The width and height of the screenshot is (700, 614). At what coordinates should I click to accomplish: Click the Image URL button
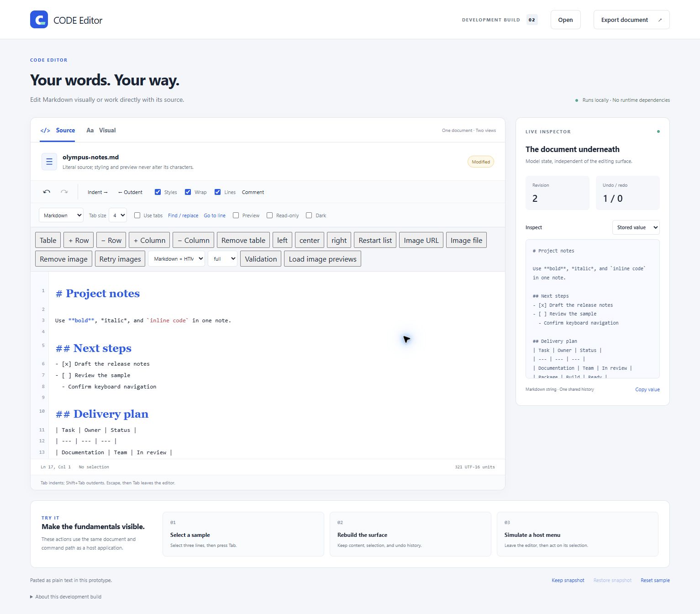point(421,240)
